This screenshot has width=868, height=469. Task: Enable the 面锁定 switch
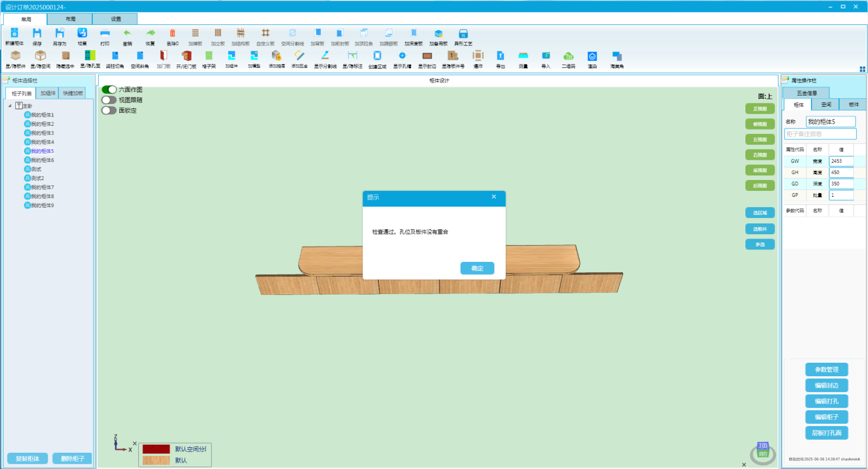(x=109, y=110)
